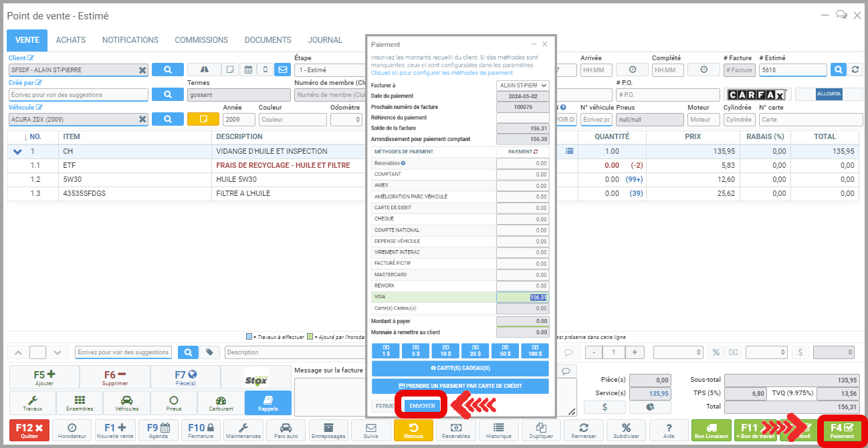Switch to the ACHATS tab

pyautogui.click(x=70, y=40)
